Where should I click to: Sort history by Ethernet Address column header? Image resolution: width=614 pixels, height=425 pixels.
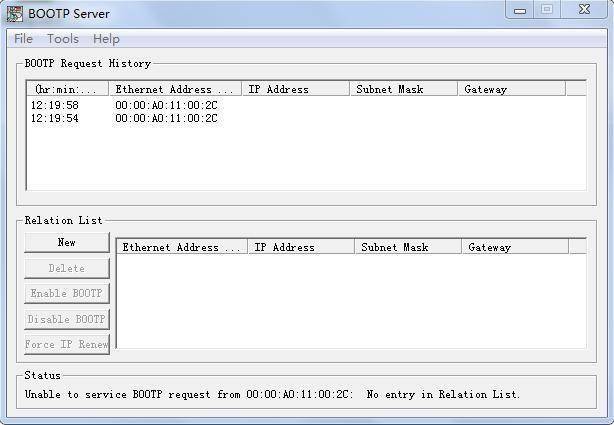[x=175, y=89]
